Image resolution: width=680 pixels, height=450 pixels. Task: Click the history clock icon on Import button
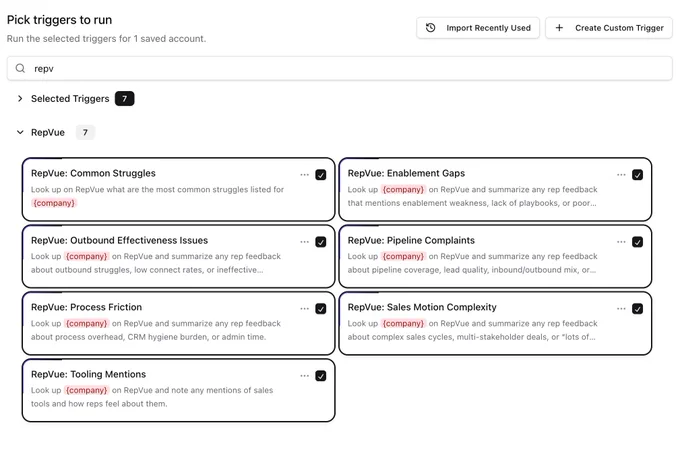click(x=430, y=28)
